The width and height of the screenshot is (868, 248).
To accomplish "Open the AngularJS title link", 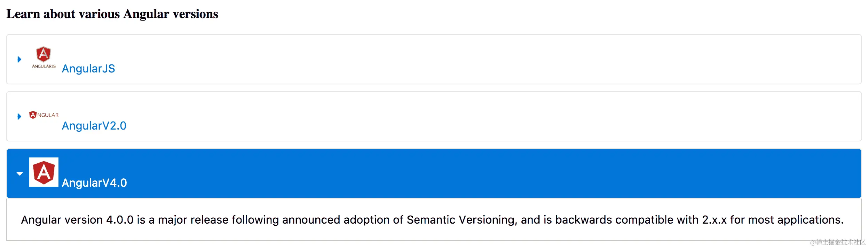I will click(x=88, y=69).
